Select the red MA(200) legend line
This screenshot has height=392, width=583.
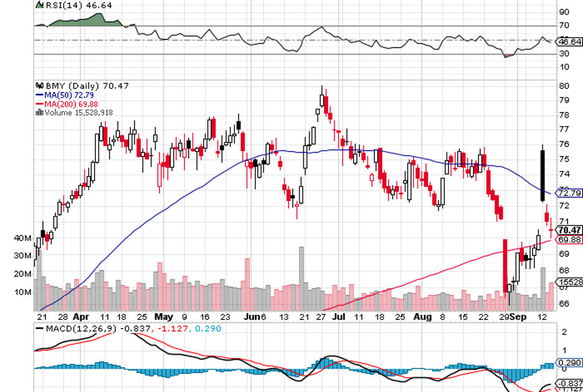point(38,104)
